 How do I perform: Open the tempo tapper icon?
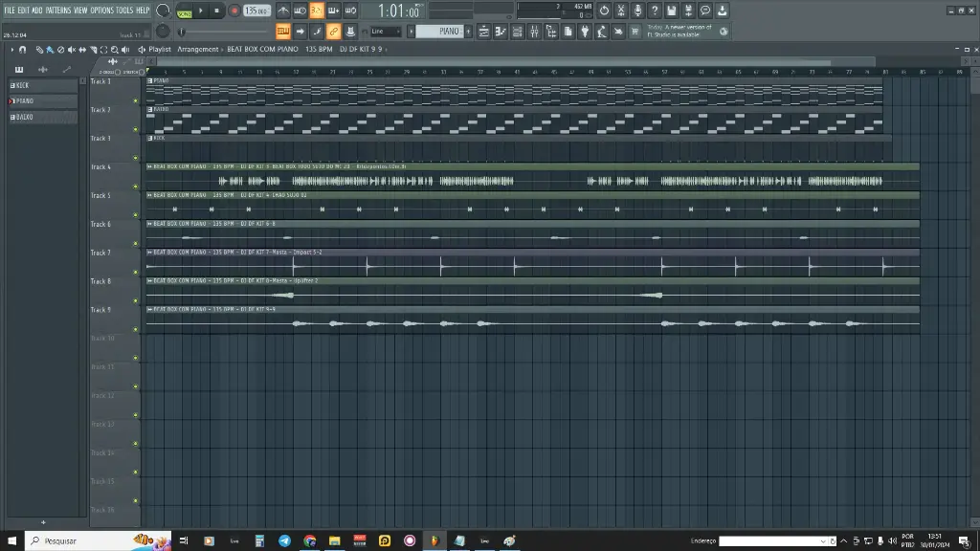[x=602, y=32]
